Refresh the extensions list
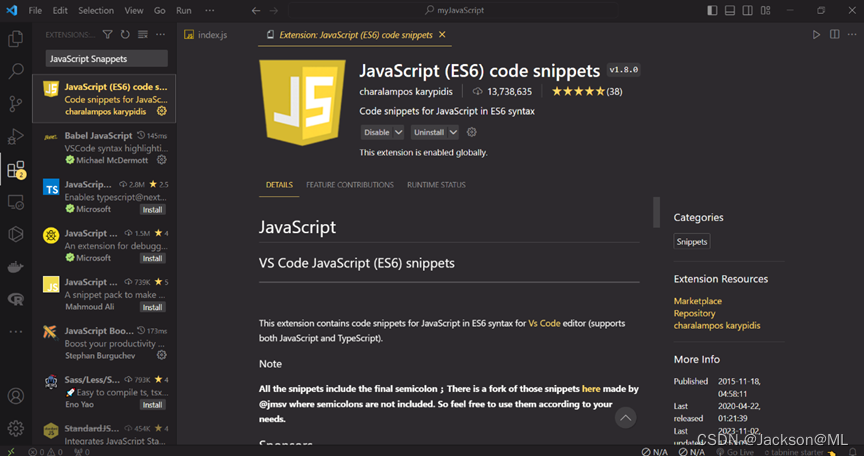Viewport: 864px width, 456px height. click(x=124, y=35)
